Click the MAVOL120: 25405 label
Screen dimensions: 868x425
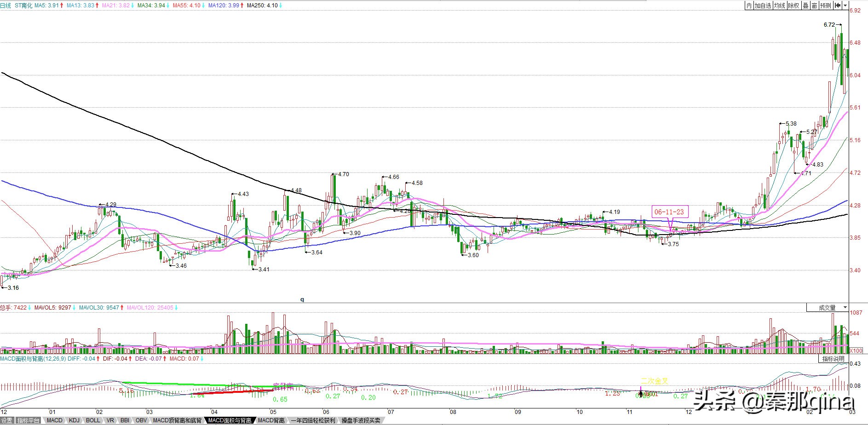coord(150,308)
